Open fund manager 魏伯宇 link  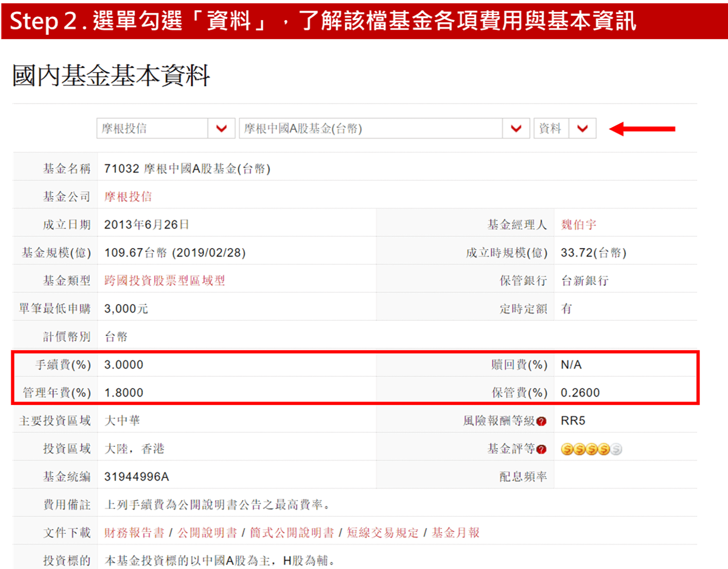(x=578, y=225)
